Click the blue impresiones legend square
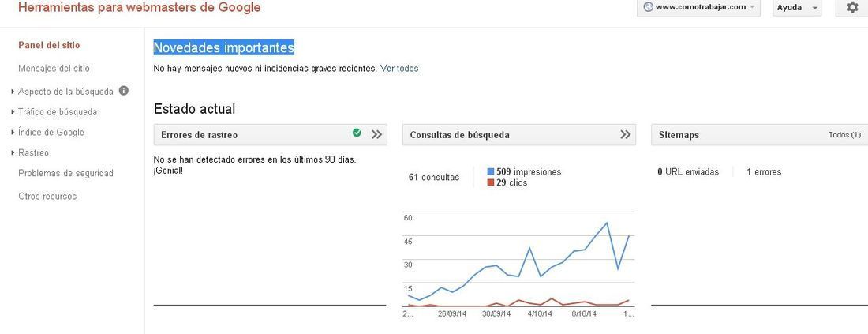The height and width of the screenshot is (334, 868). click(x=491, y=171)
